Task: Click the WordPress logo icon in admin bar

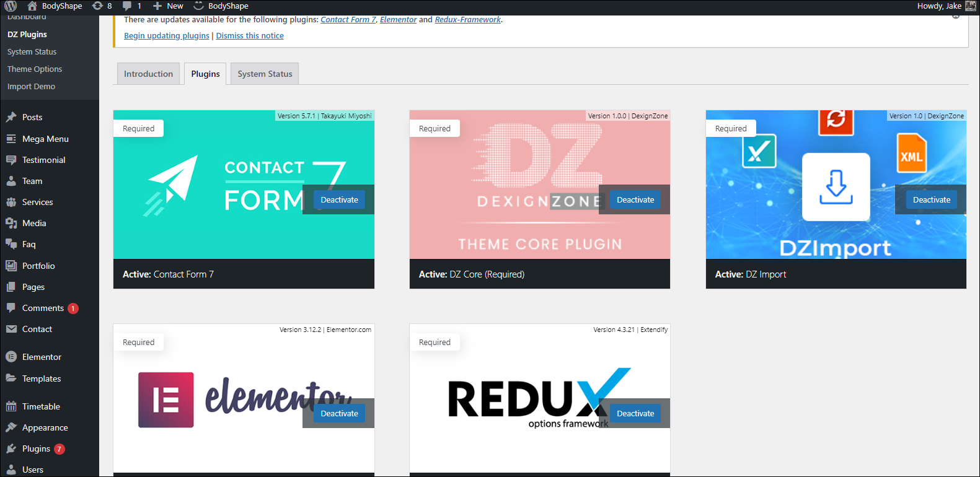Action: click(x=11, y=6)
